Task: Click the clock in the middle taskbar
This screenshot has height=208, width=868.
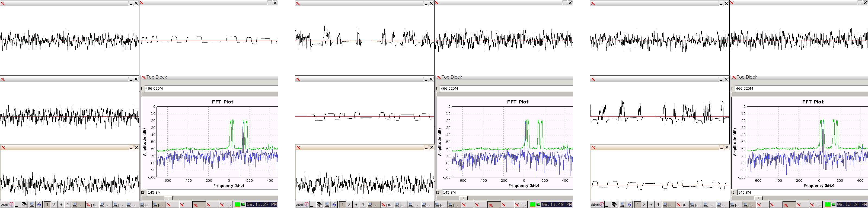Action: pos(557,204)
